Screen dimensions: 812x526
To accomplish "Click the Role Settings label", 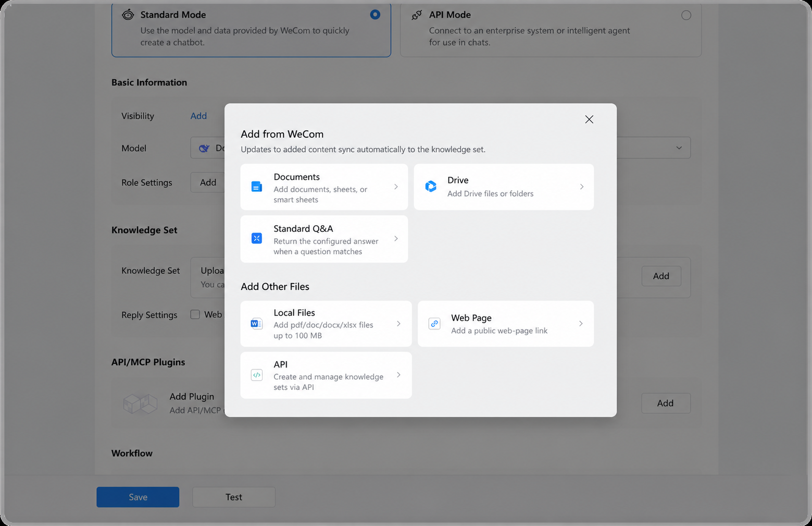I will (x=146, y=182).
